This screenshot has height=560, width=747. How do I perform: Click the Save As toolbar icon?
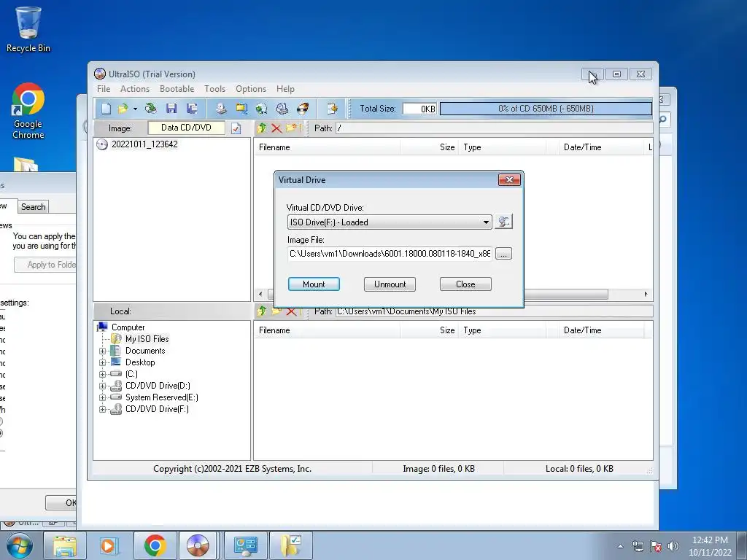pos(192,109)
